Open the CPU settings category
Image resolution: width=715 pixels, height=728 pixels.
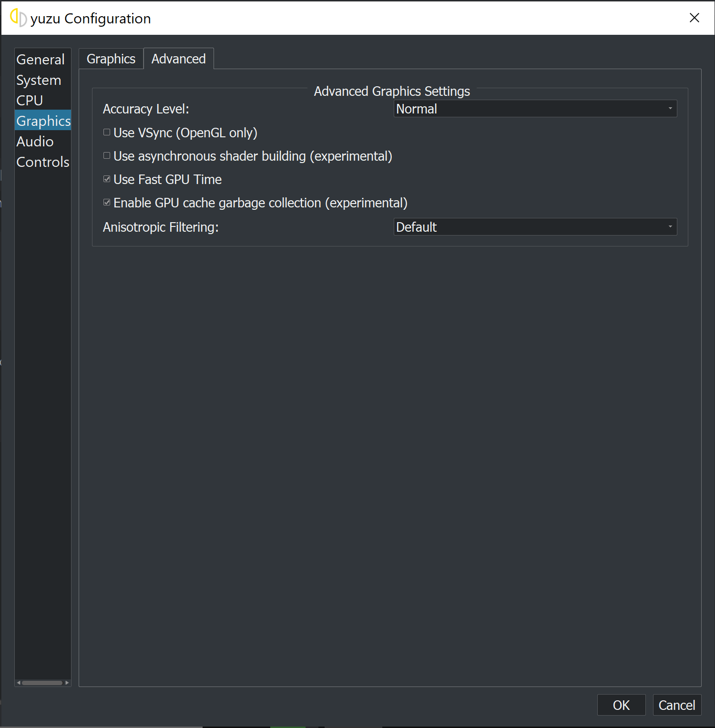coord(43,101)
